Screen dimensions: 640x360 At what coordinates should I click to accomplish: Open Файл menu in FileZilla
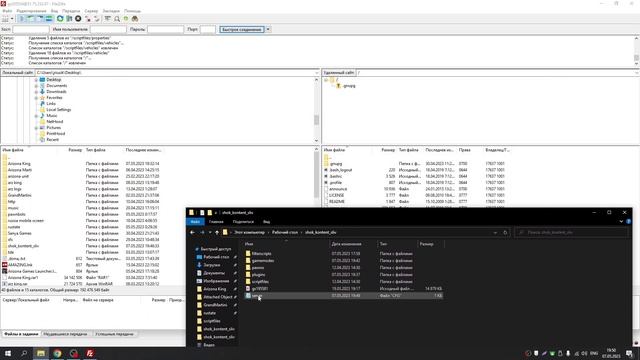click(x=7, y=11)
